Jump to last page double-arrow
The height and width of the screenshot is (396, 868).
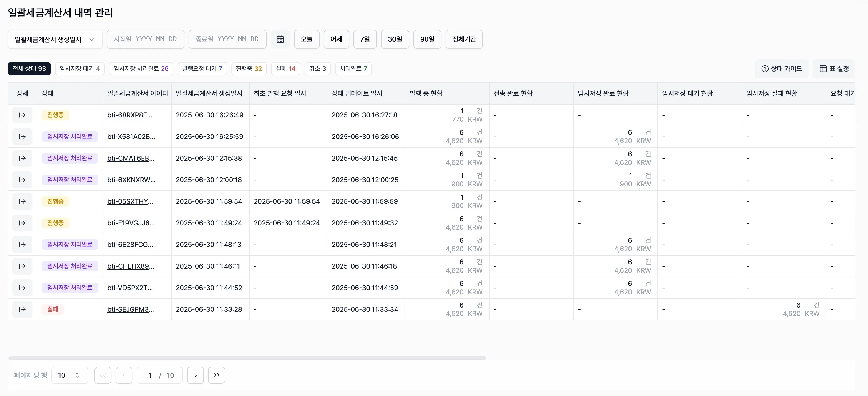tap(216, 375)
